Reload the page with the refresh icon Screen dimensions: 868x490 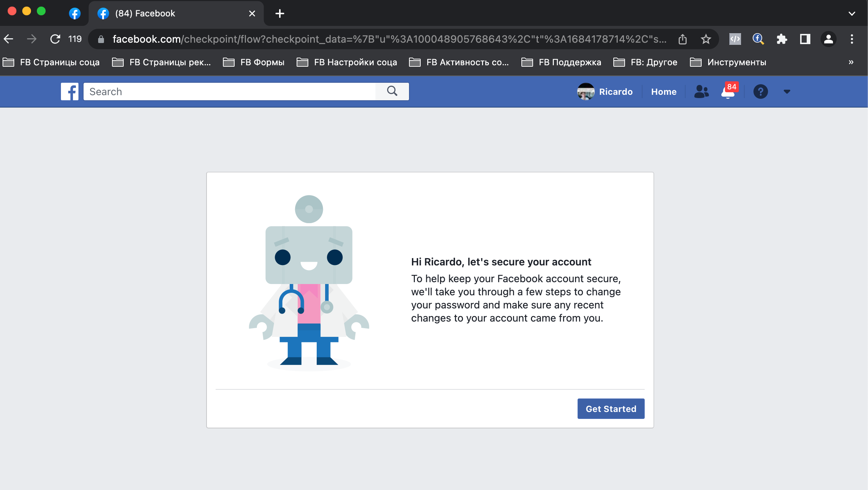click(55, 39)
